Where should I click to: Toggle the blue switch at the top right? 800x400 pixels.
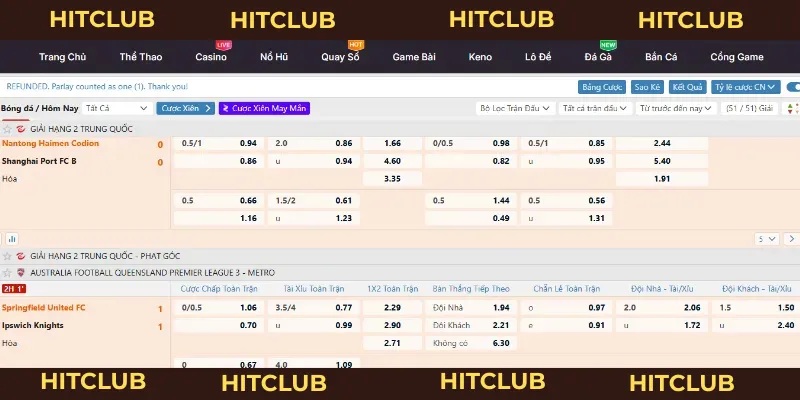[793, 87]
